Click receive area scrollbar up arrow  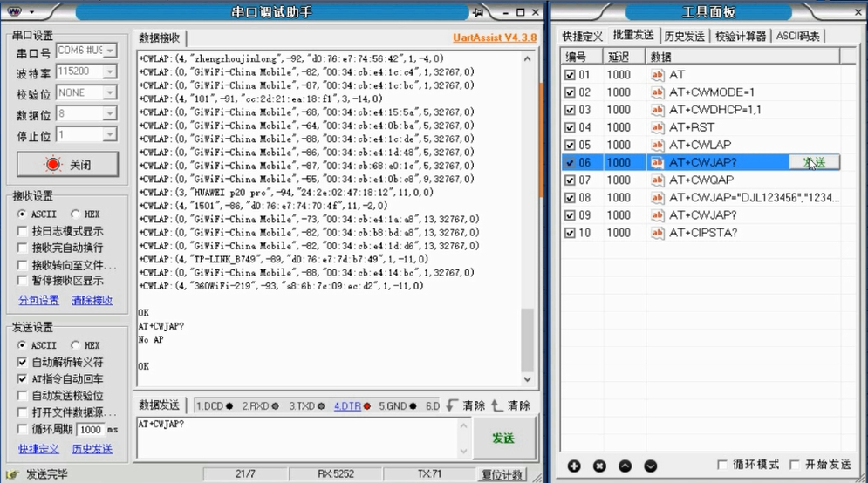pyautogui.click(x=527, y=58)
